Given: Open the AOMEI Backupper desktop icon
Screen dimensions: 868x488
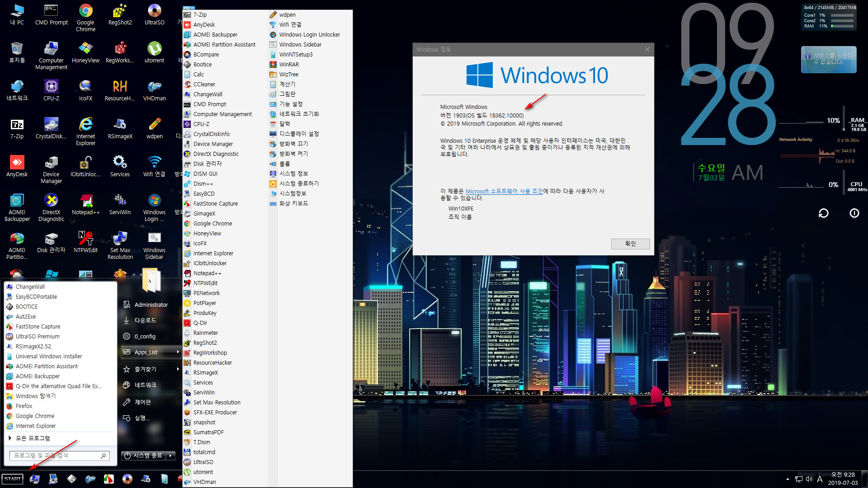Looking at the screenshot, I should [17, 208].
